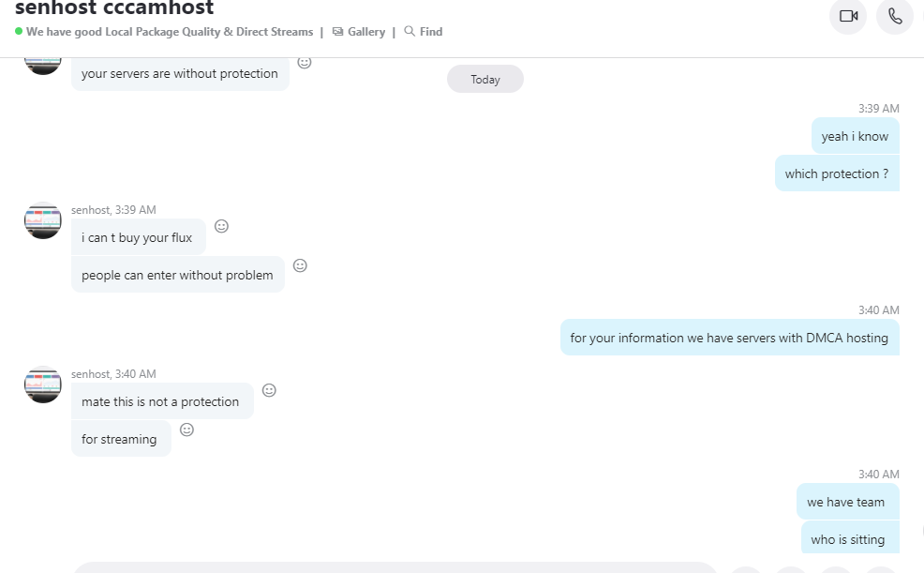924x573 pixels.
Task: React to 'people can enter without problem'
Action: click(x=300, y=265)
